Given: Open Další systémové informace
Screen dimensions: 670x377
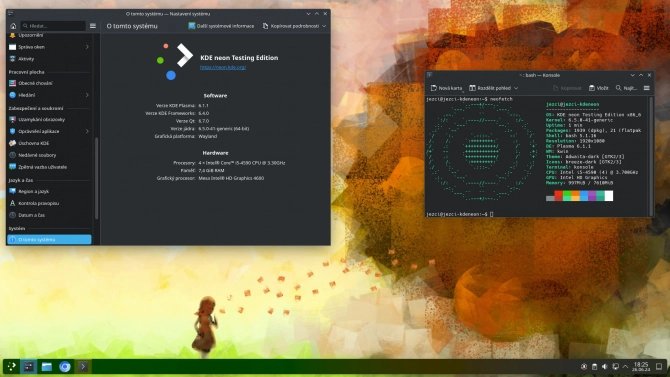Looking at the screenshot, I should click(221, 26).
